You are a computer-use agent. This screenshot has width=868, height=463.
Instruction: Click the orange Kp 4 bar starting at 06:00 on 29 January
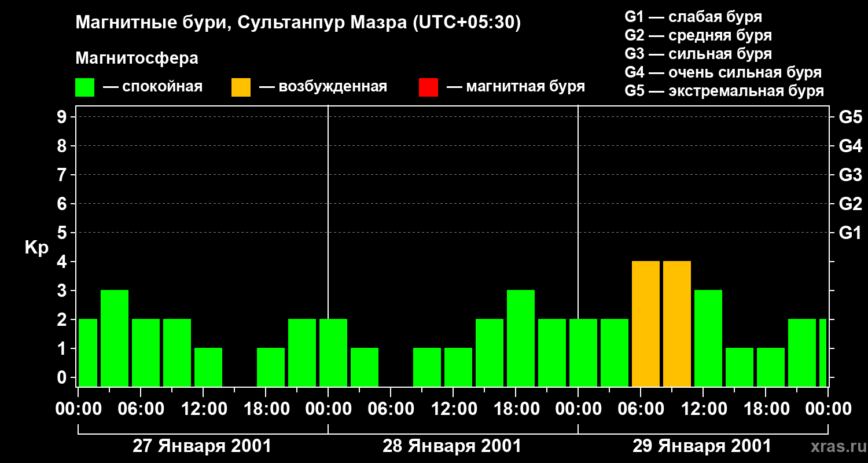[646, 324]
